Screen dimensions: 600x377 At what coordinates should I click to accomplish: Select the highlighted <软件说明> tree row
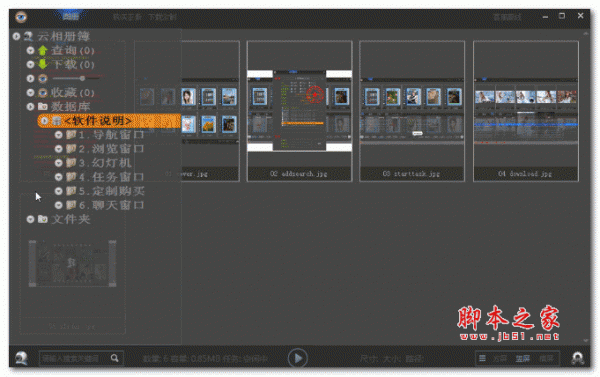pyautogui.click(x=109, y=121)
